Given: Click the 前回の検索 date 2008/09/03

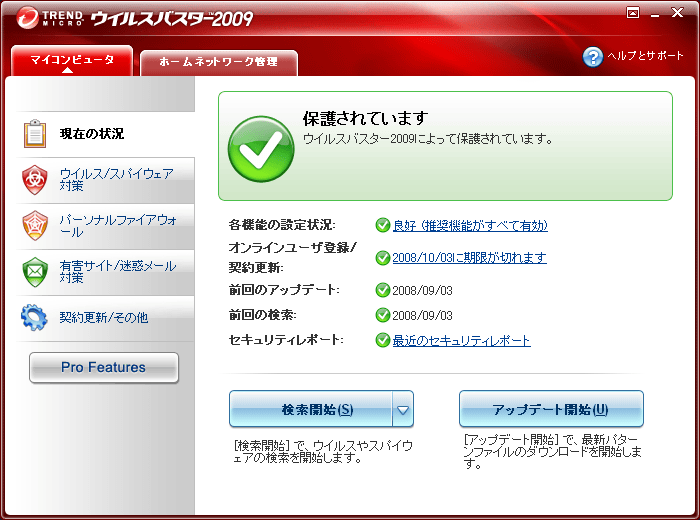Looking at the screenshot, I should (x=422, y=316).
